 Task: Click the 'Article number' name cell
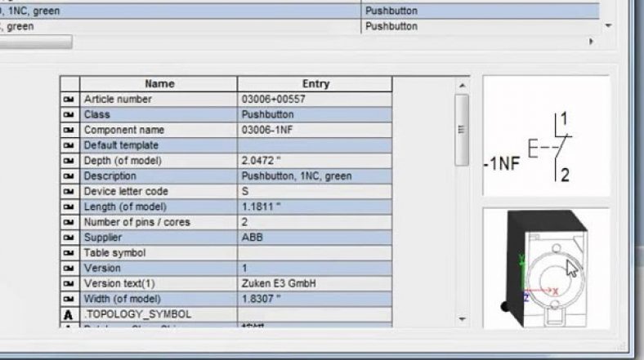pos(159,100)
